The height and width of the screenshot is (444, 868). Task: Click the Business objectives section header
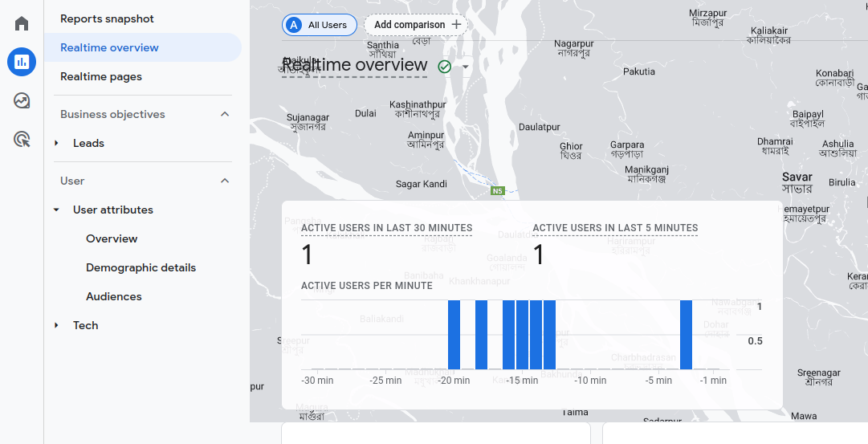coord(112,114)
